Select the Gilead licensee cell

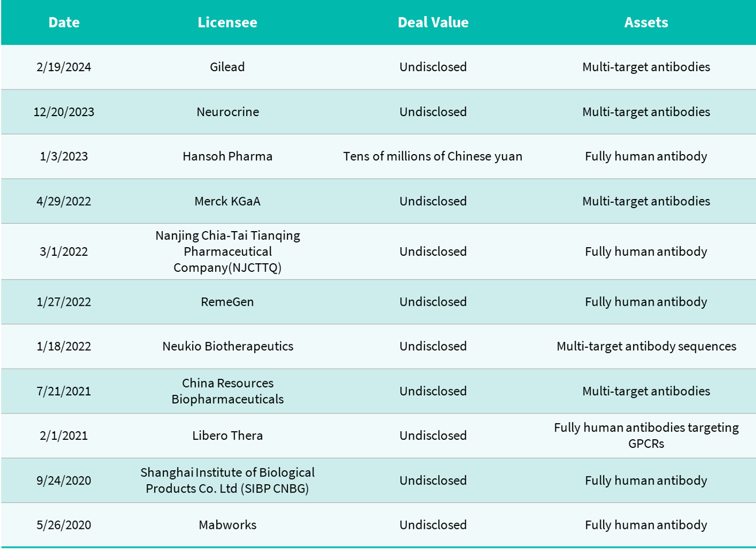pos(227,67)
